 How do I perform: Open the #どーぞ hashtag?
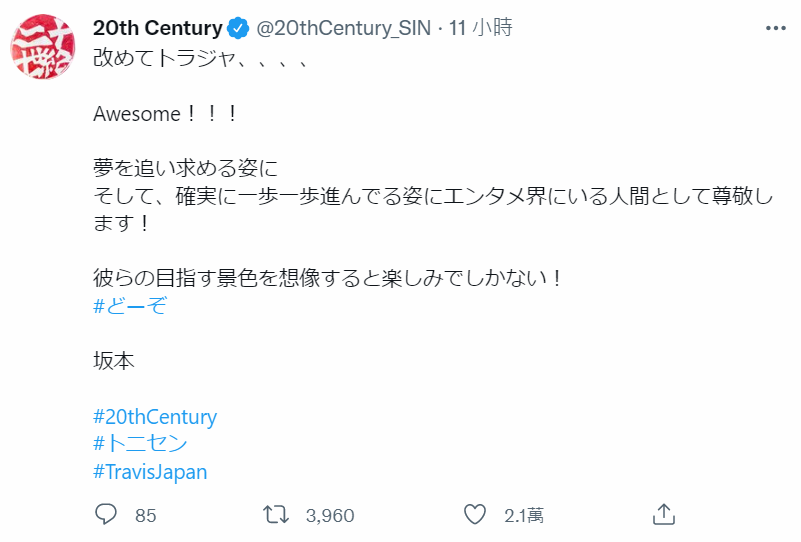(x=130, y=305)
